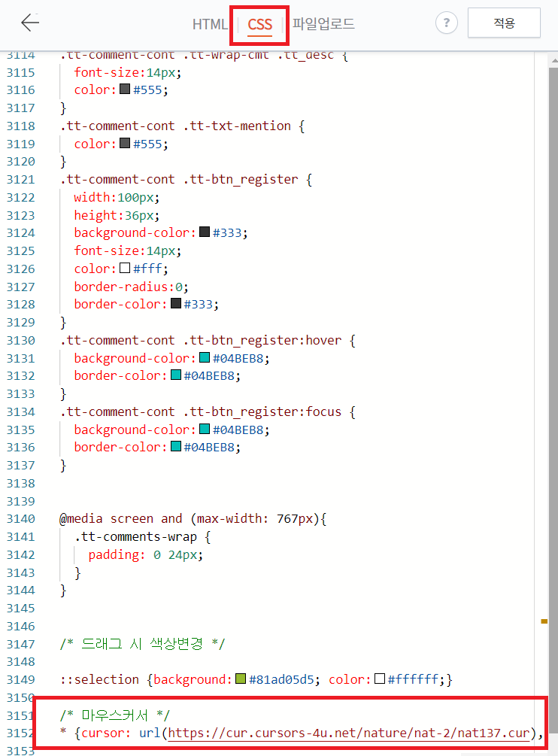Screen dimensions: 558x756
Task: Click the #81ad05d5 selection background swatch
Action: pyautogui.click(x=241, y=679)
